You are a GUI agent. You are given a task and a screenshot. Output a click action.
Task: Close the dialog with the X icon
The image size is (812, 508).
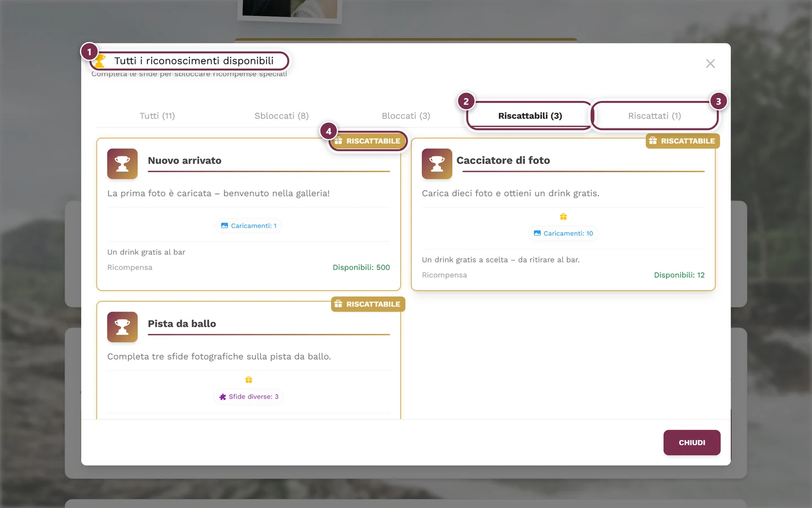[x=710, y=64]
